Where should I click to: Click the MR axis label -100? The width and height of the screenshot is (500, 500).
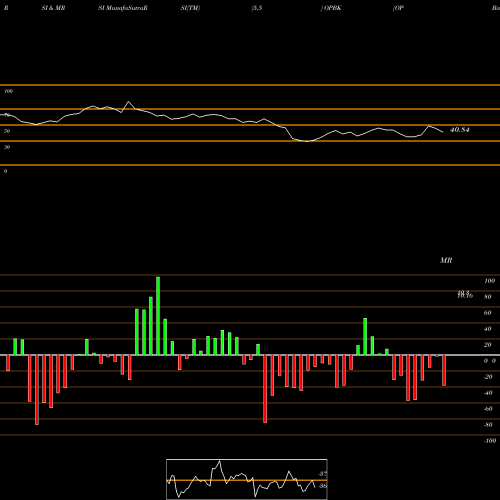490,441
